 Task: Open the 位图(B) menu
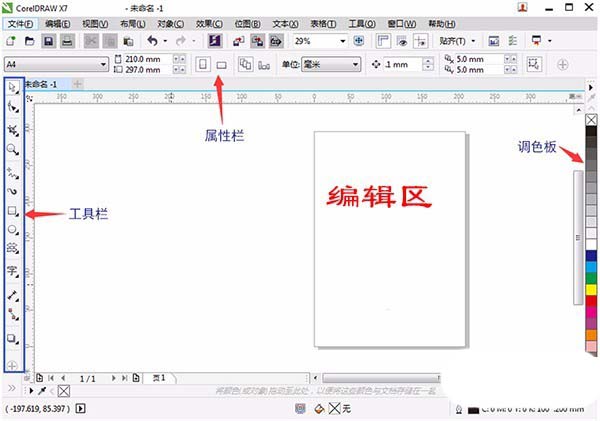[248, 24]
